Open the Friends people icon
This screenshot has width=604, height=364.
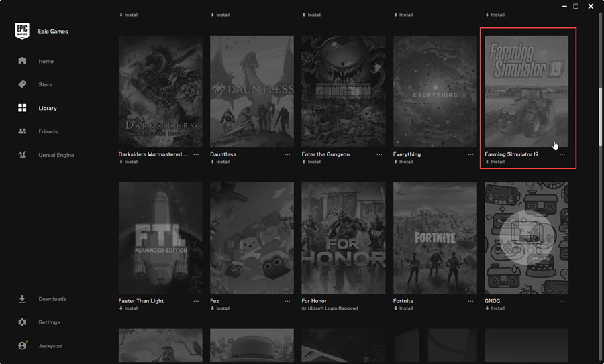click(22, 131)
